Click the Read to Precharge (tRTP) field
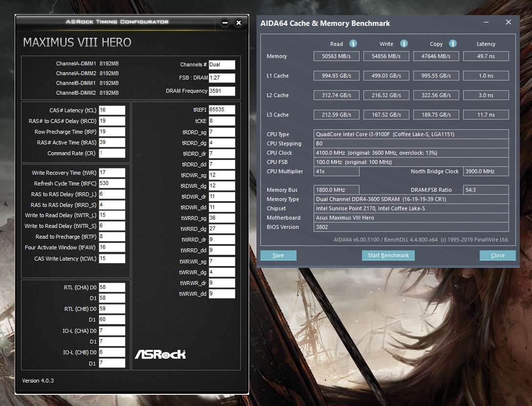532x406 pixels. pos(112,237)
